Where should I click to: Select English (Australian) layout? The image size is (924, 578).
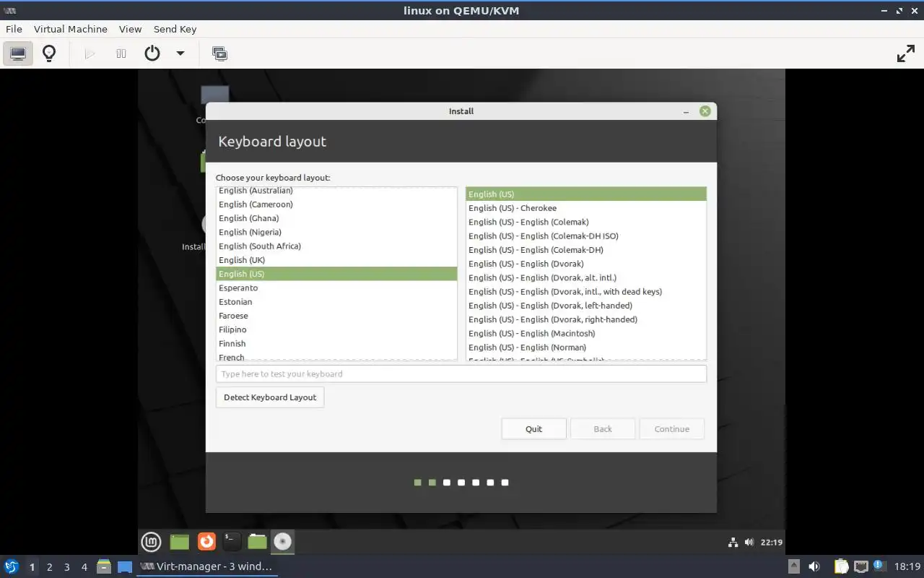pos(336,191)
